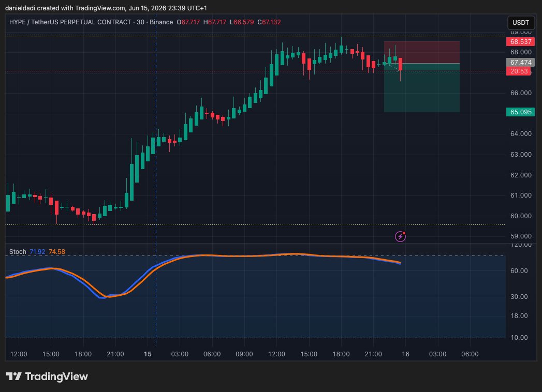Click the green profit zone of the short position
542x392 pixels.
pyautogui.click(x=422, y=88)
